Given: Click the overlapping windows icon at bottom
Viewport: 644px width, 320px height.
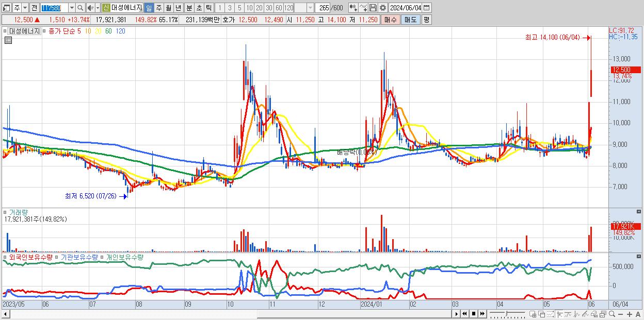Looking at the screenshot, I should coord(542,314).
